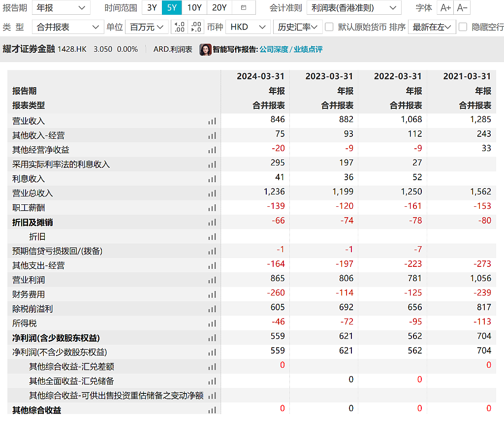
Task: Open chart icon for 折旧及摊销 row
Action: pyautogui.click(x=212, y=223)
